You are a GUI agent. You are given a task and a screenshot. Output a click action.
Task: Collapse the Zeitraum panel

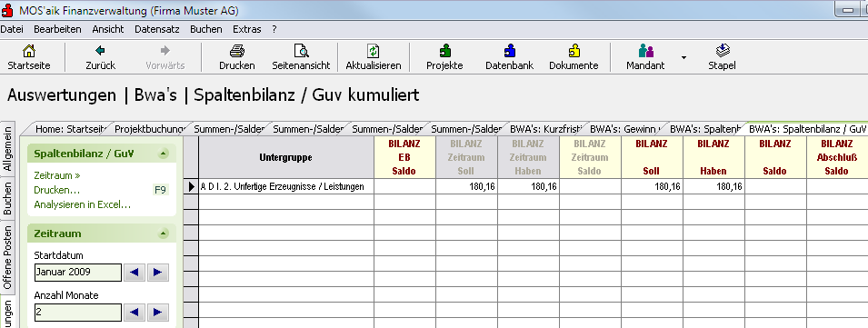163,234
